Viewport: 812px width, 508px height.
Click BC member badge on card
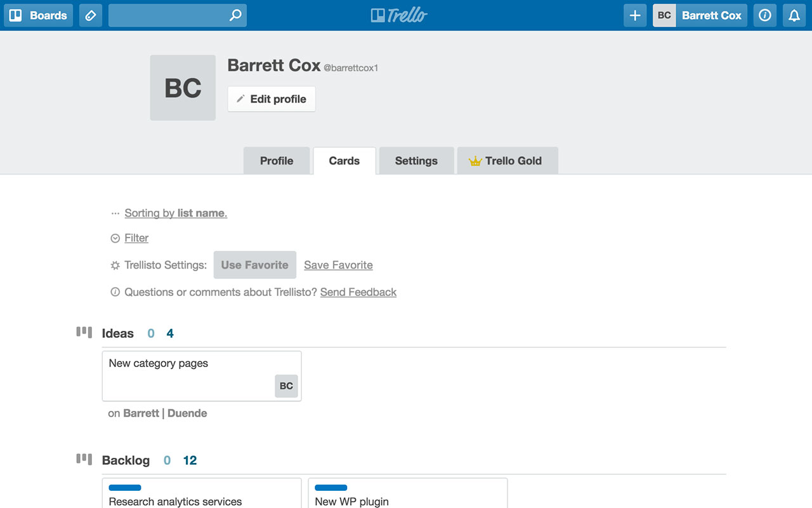tap(286, 386)
